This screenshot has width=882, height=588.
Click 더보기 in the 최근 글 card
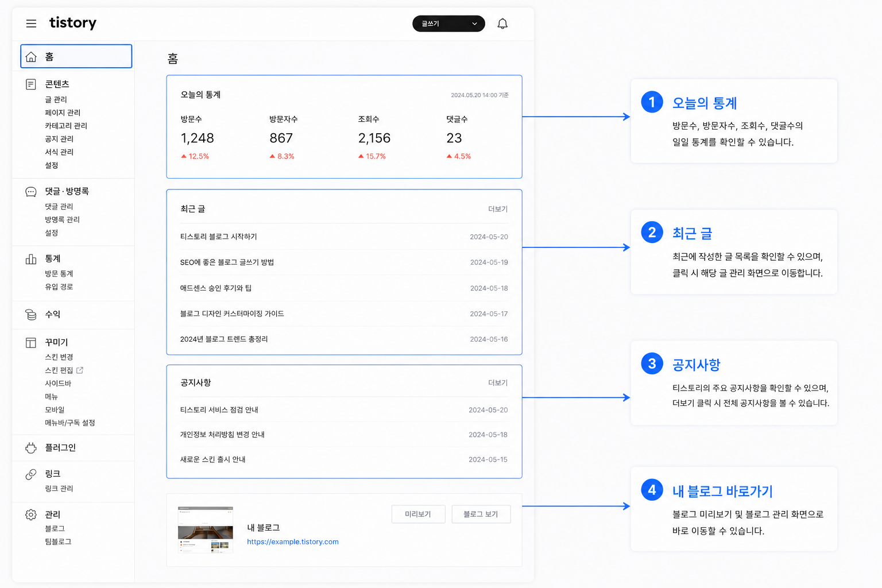498,209
